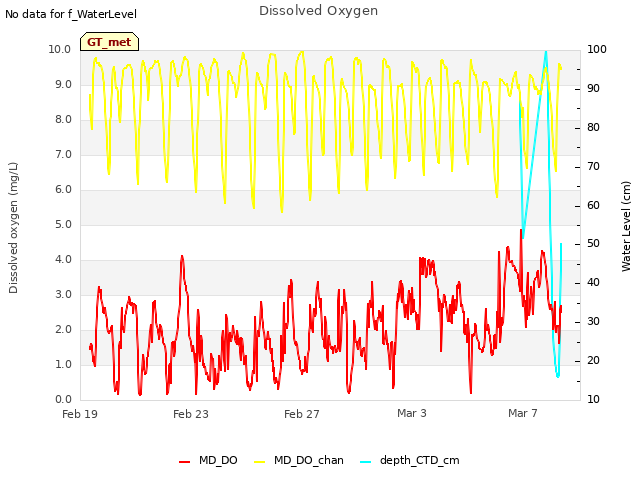Click the Mar 7 x-axis label
640x480 pixels.
coord(523,413)
